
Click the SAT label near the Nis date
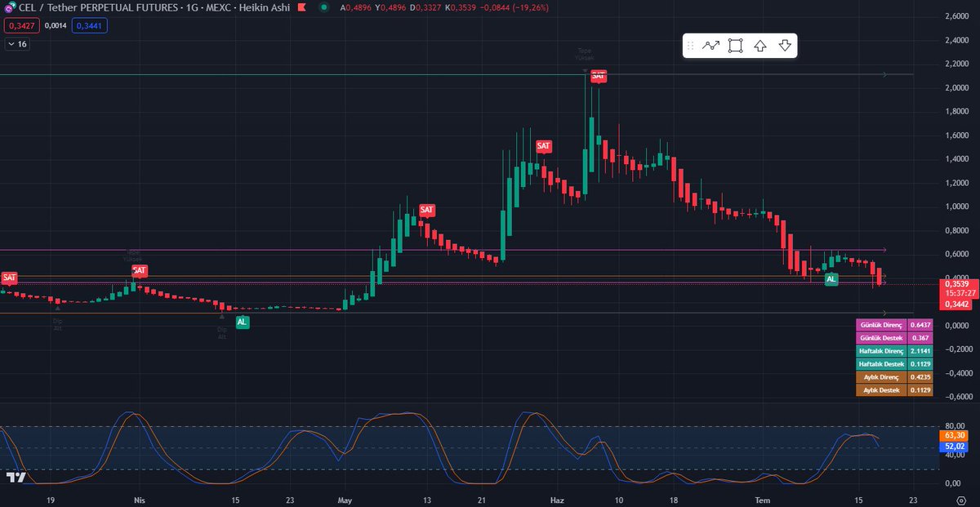[x=140, y=270]
